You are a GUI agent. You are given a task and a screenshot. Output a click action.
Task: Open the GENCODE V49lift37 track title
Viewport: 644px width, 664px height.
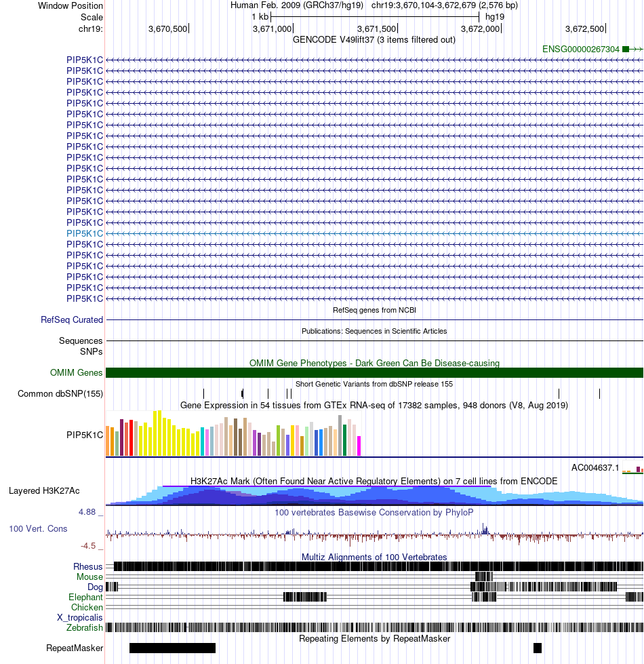click(374, 40)
